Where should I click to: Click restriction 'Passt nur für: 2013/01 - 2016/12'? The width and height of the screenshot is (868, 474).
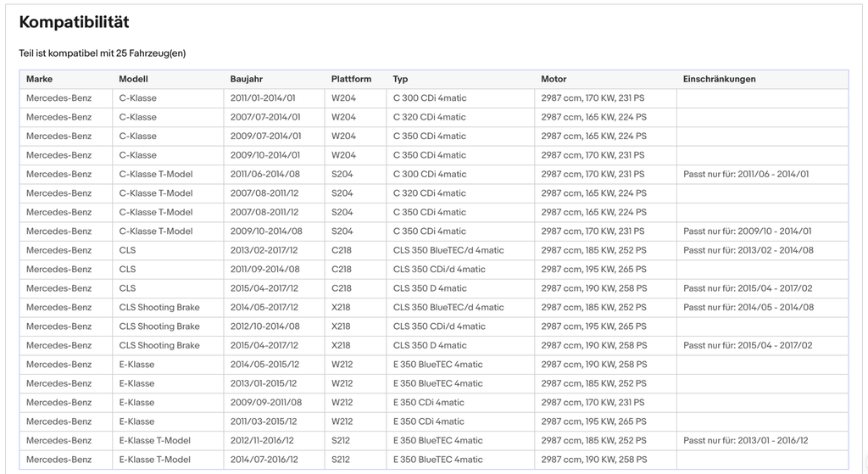(746, 441)
